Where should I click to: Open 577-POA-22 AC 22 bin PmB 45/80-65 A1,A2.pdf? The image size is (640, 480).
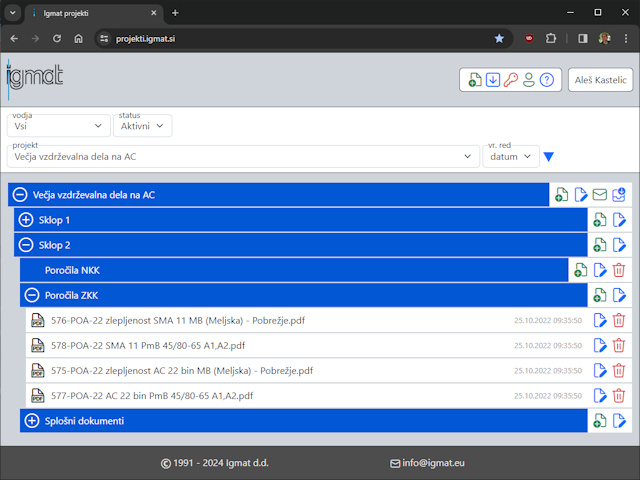pos(152,396)
